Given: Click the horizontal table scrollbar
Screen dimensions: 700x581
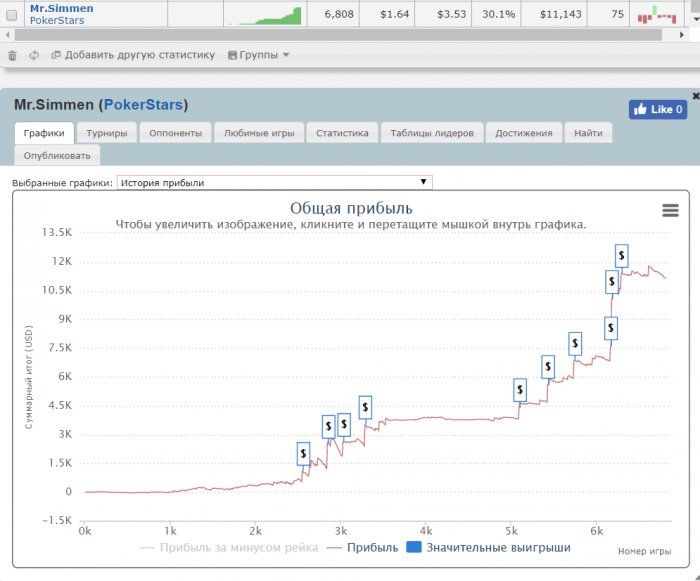Looking at the screenshot, I should pyautogui.click(x=330, y=35).
